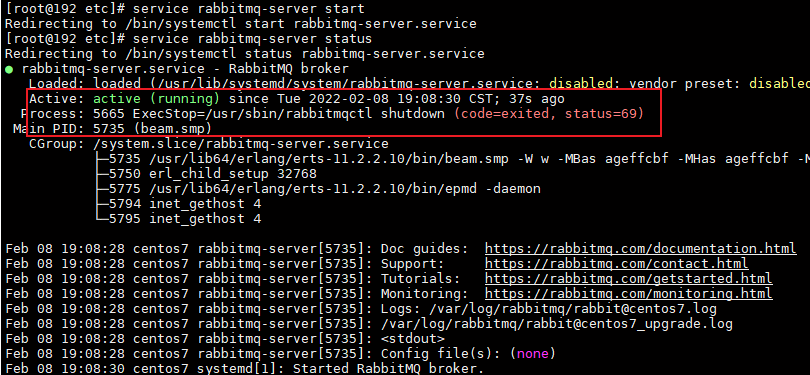
Task: Select the '5750 erl_child_setup 32768' row
Action: coord(206,174)
